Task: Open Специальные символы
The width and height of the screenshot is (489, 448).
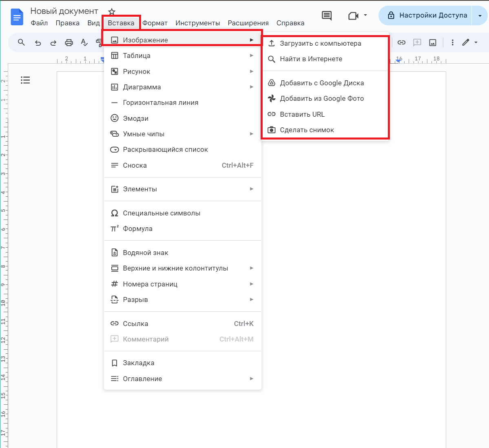Action: tap(182, 213)
